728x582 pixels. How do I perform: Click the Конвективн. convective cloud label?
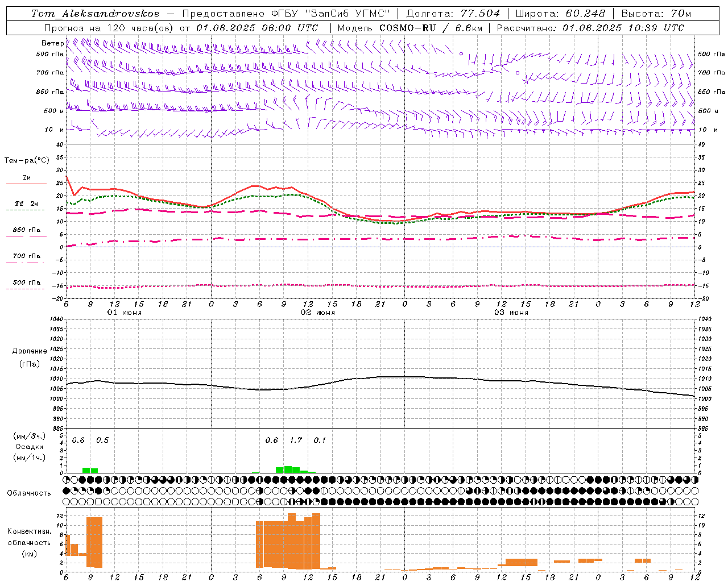click(x=29, y=531)
